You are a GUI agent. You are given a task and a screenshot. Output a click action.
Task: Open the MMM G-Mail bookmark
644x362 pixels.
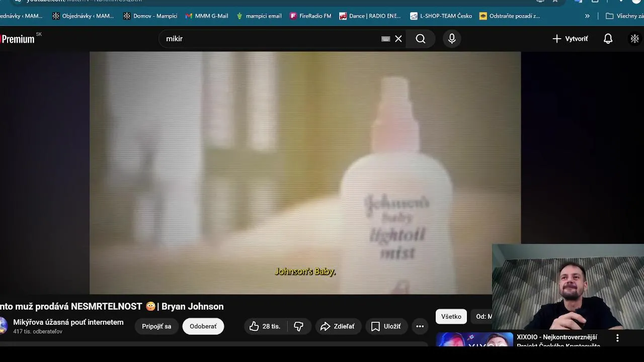207,16
